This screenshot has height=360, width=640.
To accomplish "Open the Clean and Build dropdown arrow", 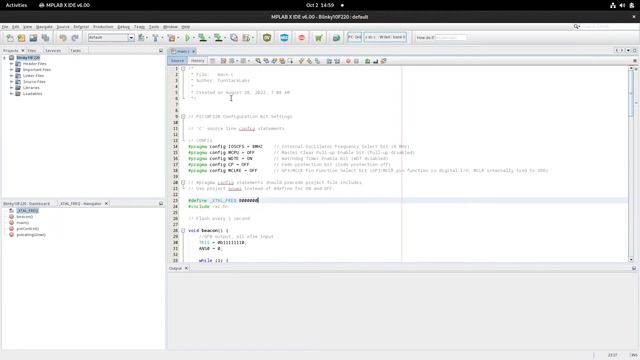I will [178, 38].
